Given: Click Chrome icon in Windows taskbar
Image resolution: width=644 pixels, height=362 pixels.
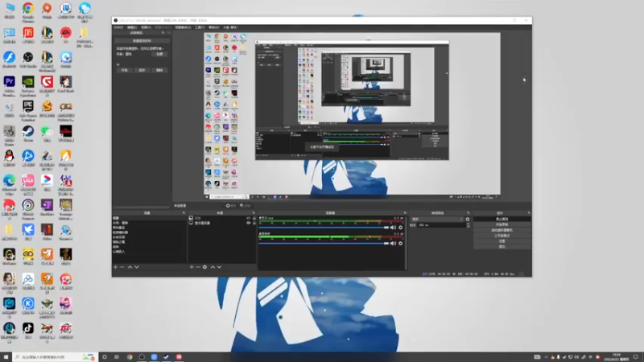Looking at the screenshot, I should click(130, 357).
